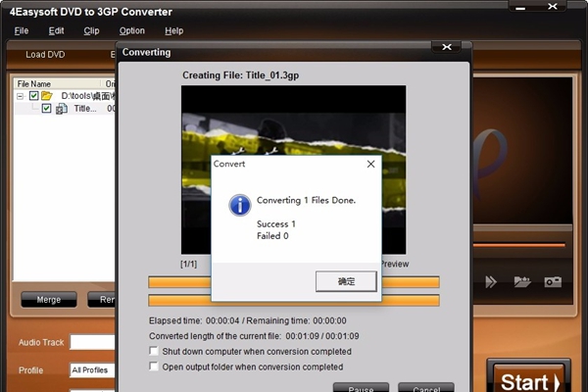The width and height of the screenshot is (588, 392).
Task: Click the blue information icon in the Convert dialog
Action: click(240, 205)
